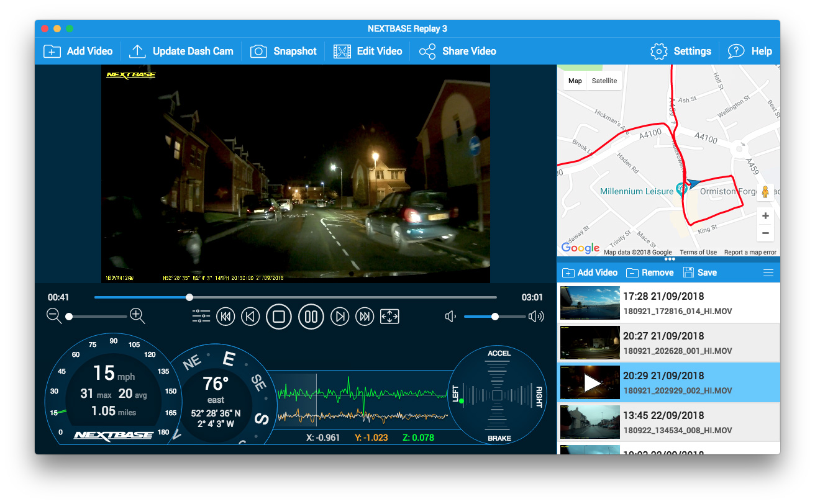Pause the video
The image size is (815, 504).
[311, 317]
